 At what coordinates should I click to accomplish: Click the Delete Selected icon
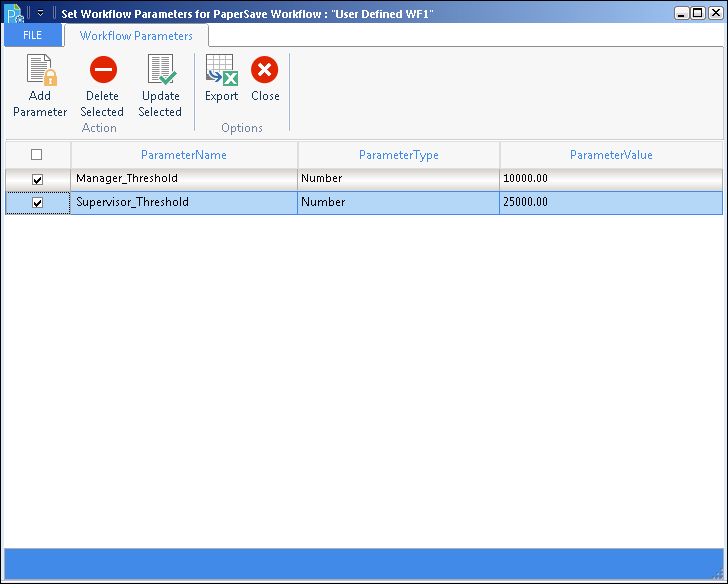(x=103, y=70)
